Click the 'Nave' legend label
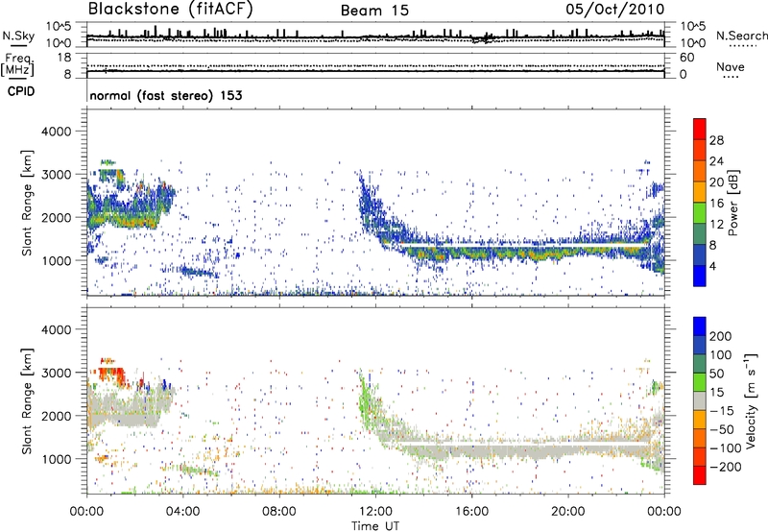Image resolution: width=768 pixels, height=532 pixels. [731, 67]
